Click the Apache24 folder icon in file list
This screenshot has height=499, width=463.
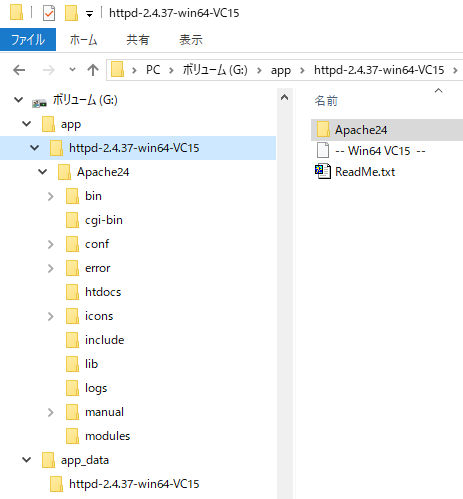click(323, 129)
